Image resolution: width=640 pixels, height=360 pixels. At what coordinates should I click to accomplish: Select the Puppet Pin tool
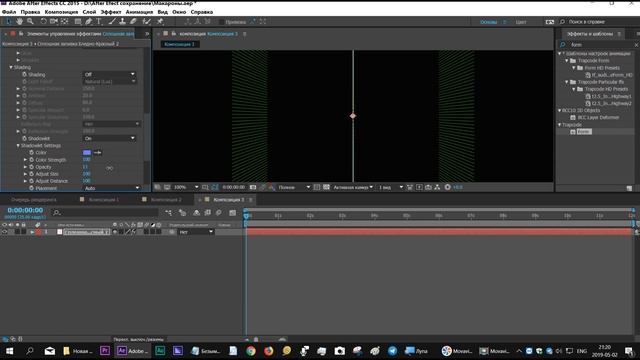click(160, 22)
